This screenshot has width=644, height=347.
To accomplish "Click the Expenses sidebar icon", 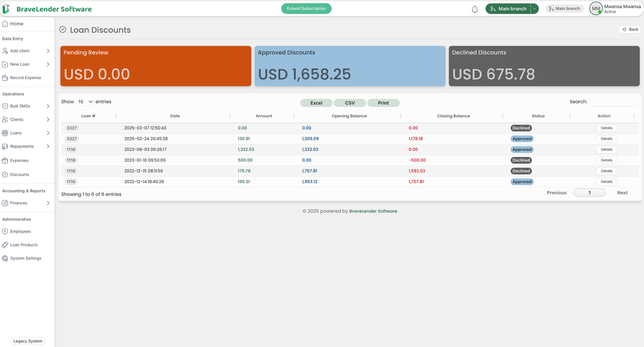I will pyautogui.click(x=5, y=161).
